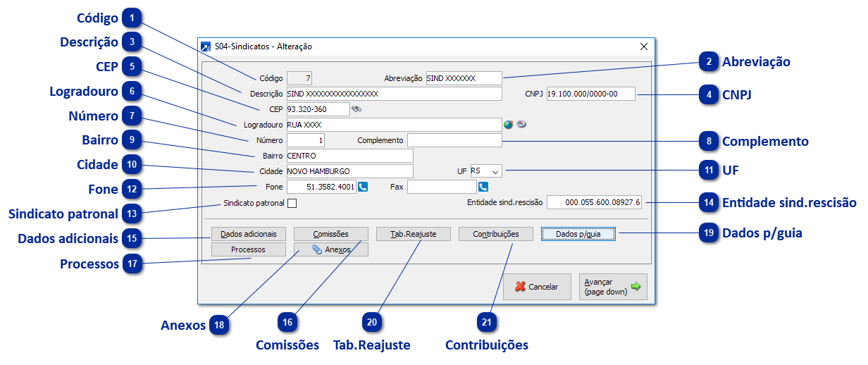Click the S04-Sindicatos window title icon
This screenshot has height=365, width=868.
click(205, 47)
